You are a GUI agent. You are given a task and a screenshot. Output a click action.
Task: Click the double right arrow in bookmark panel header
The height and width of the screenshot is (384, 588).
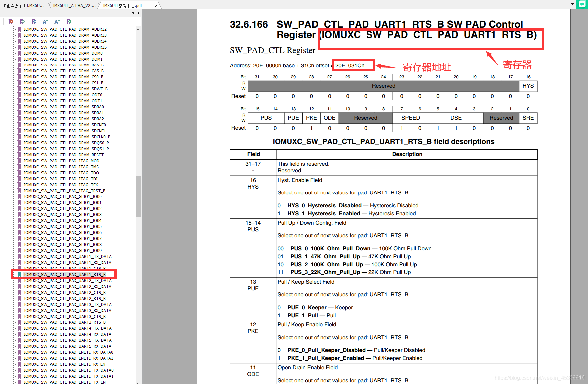pyautogui.click(x=133, y=13)
